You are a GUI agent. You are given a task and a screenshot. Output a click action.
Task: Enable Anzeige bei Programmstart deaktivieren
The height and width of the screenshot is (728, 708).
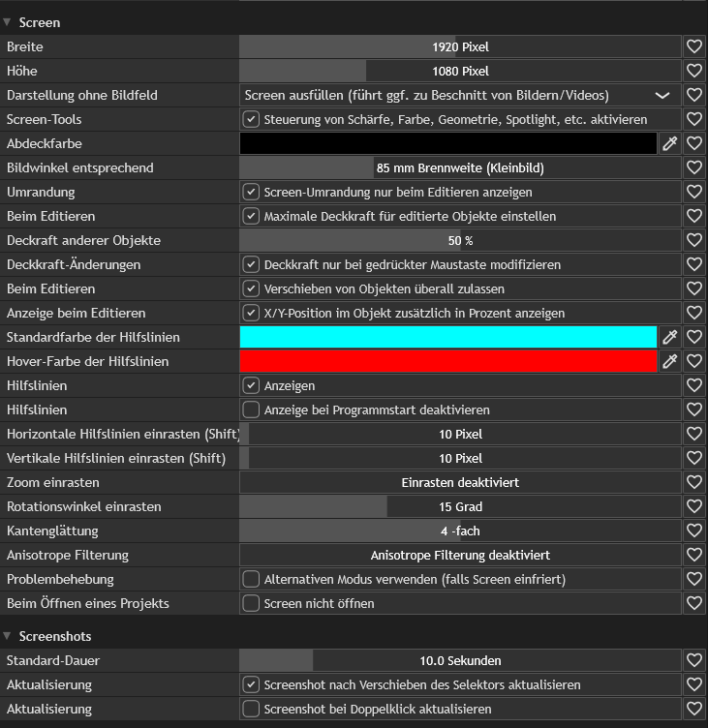251,409
